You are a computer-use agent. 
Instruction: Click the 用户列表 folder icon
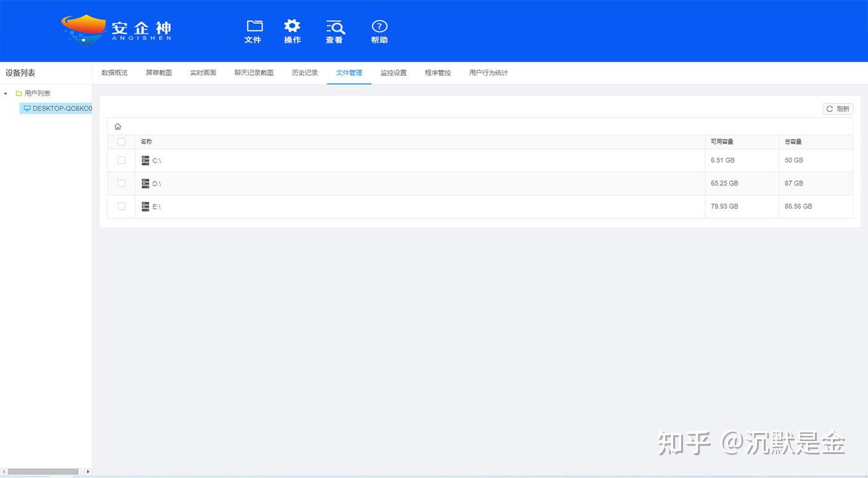18,94
